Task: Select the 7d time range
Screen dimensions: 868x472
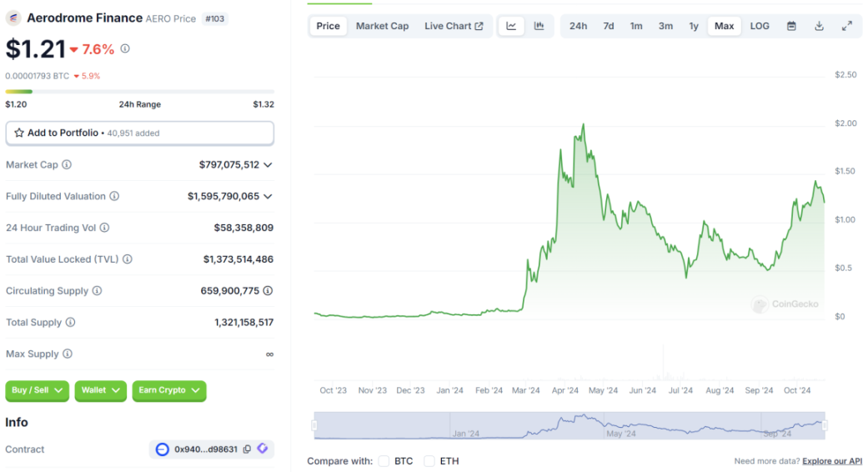Action: click(x=609, y=26)
